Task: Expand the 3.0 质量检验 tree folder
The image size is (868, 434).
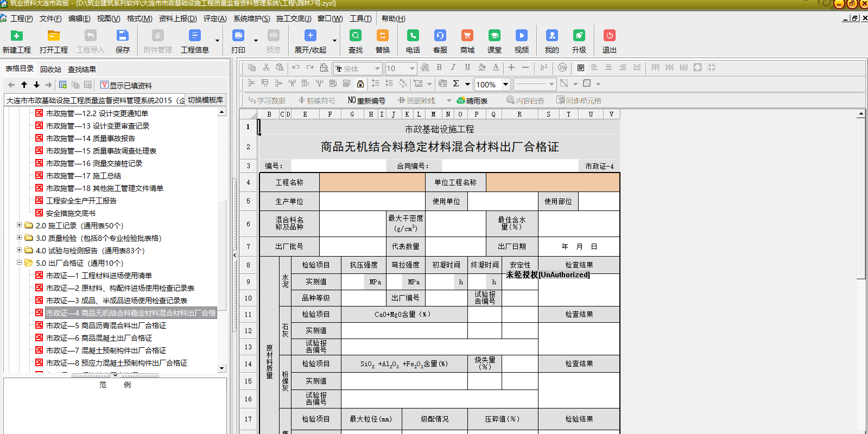Action: pyautogui.click(x=20, y=238)
